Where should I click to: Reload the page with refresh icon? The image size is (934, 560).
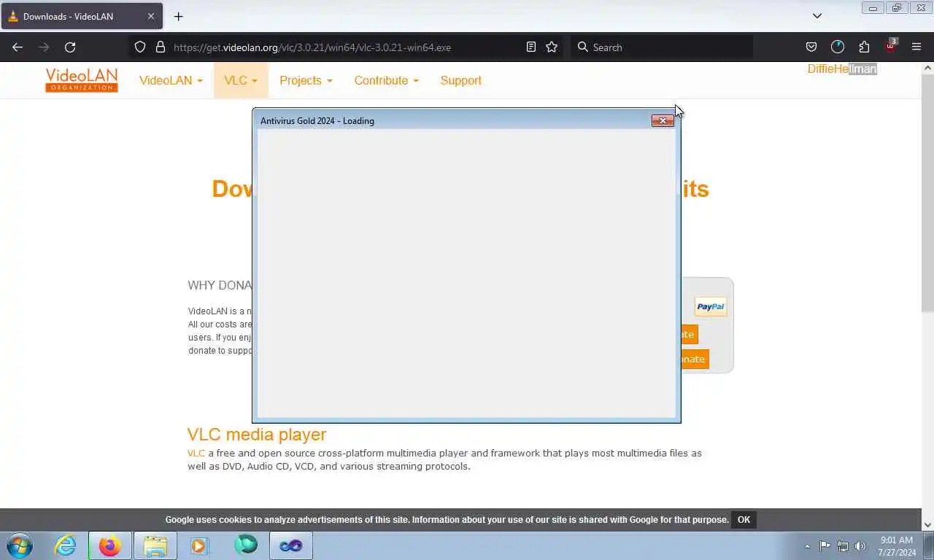[70, 47]
